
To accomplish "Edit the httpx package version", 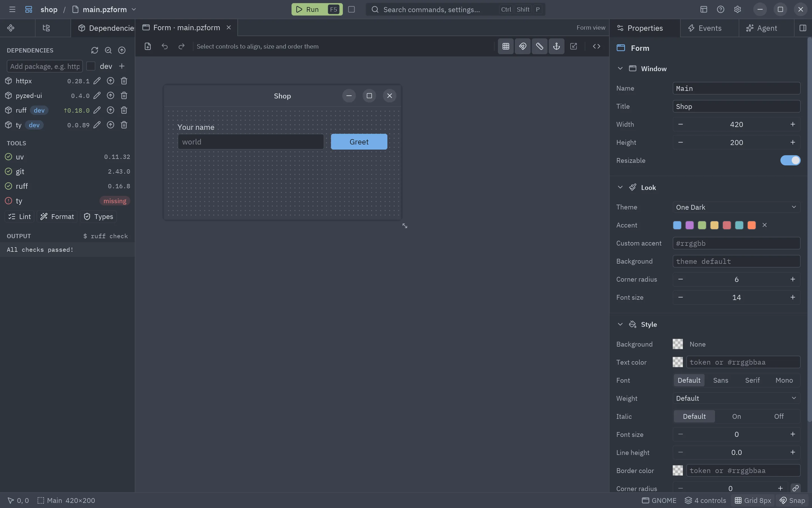I will (97, 81).
